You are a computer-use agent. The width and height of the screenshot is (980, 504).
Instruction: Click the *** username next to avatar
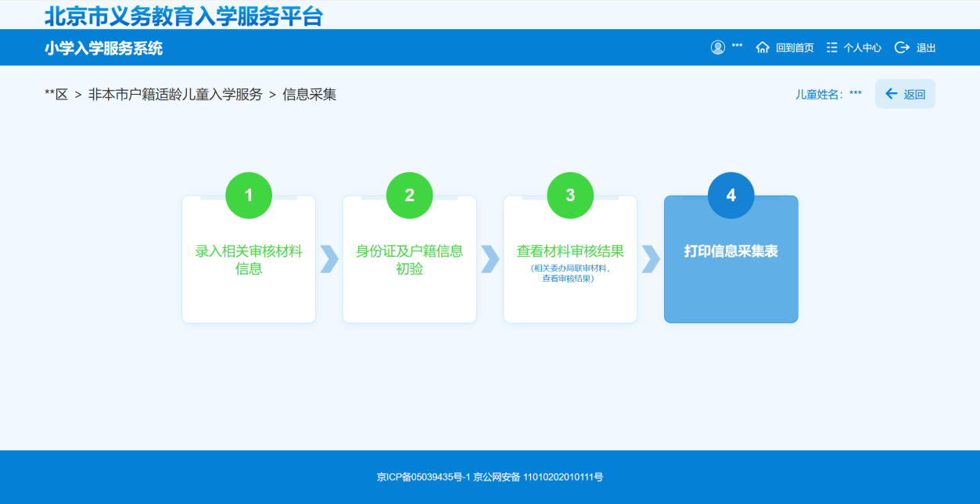pyautogui.click(x=738, y=48)
